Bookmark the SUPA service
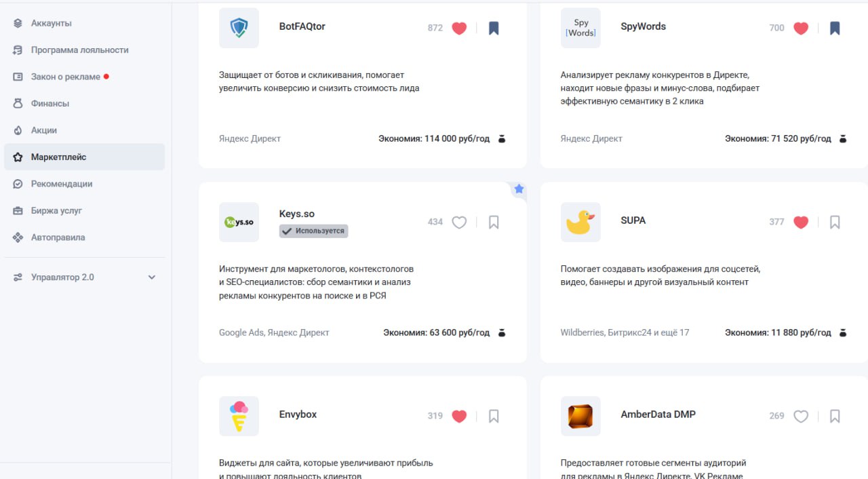This screenshot has width=868, height=479. [835, 223]
